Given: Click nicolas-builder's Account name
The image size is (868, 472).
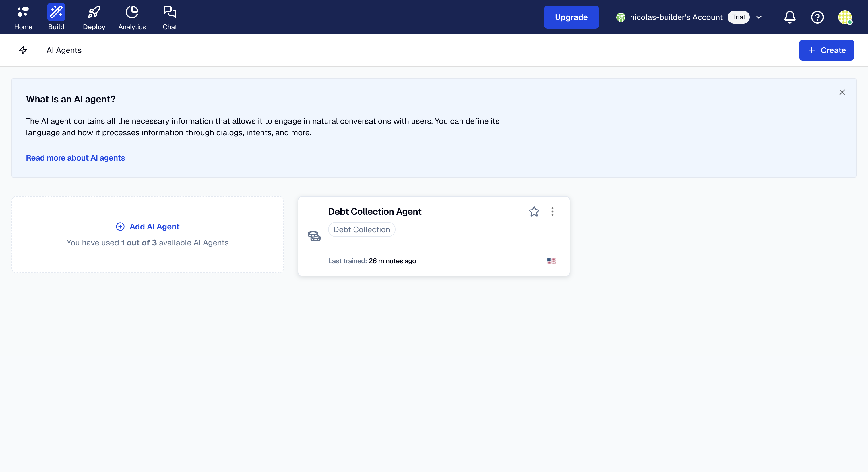Looking at the screenshot, I should [676, 17].
